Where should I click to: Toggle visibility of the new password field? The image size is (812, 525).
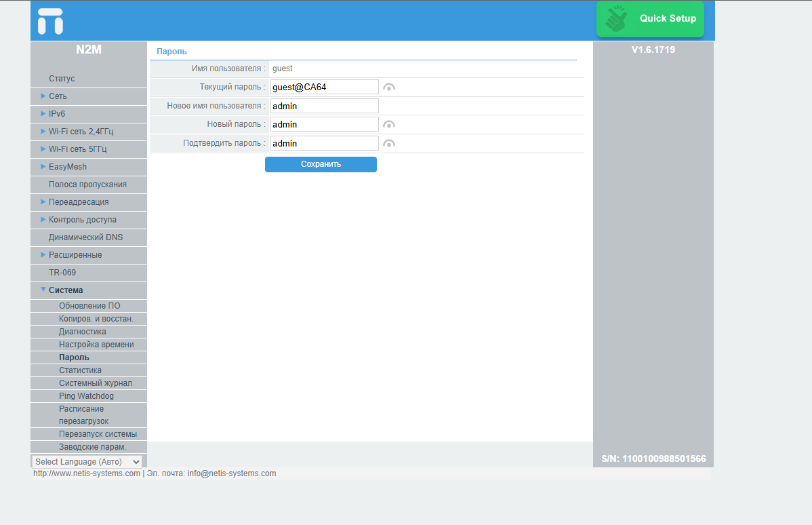click(x=389, y=124)
